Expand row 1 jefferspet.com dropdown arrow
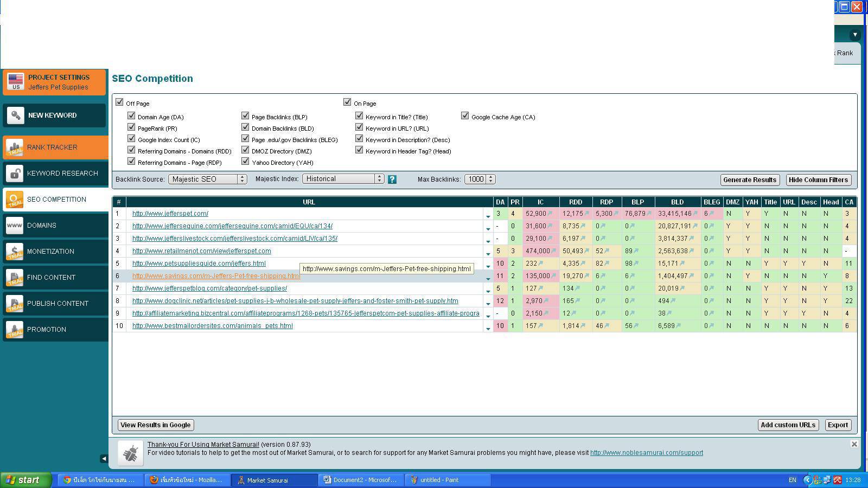Screen dimensions: 868x488 [x=488, y=216]
